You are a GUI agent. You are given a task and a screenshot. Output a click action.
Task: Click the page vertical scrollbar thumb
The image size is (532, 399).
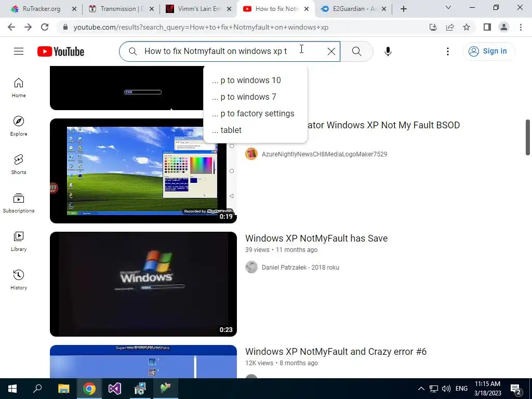(528, 137)
